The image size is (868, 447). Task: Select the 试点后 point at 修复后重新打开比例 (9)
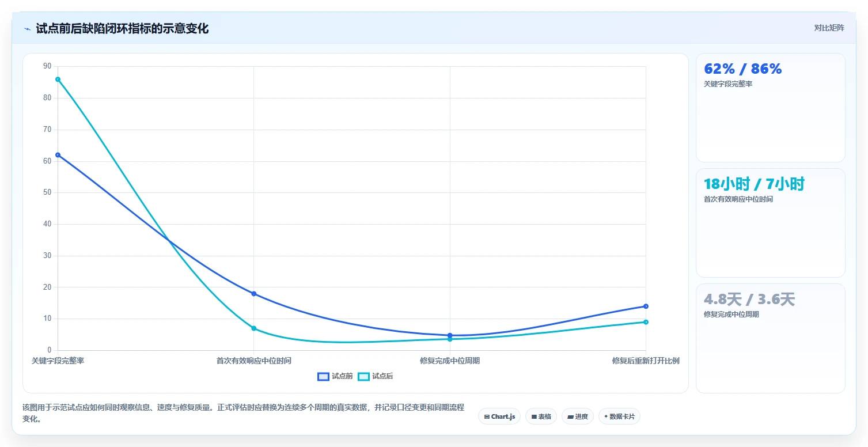(646, 322)
